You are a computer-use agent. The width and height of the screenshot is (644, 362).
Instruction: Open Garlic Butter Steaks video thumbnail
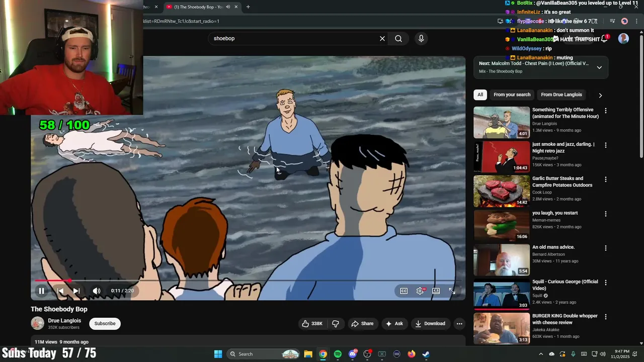[502, 191]
